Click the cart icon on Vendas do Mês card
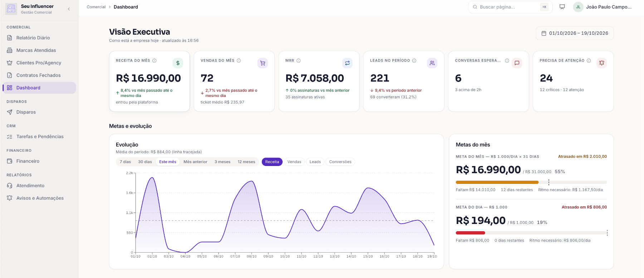This screenshot has height=278, width=644. 263,63
